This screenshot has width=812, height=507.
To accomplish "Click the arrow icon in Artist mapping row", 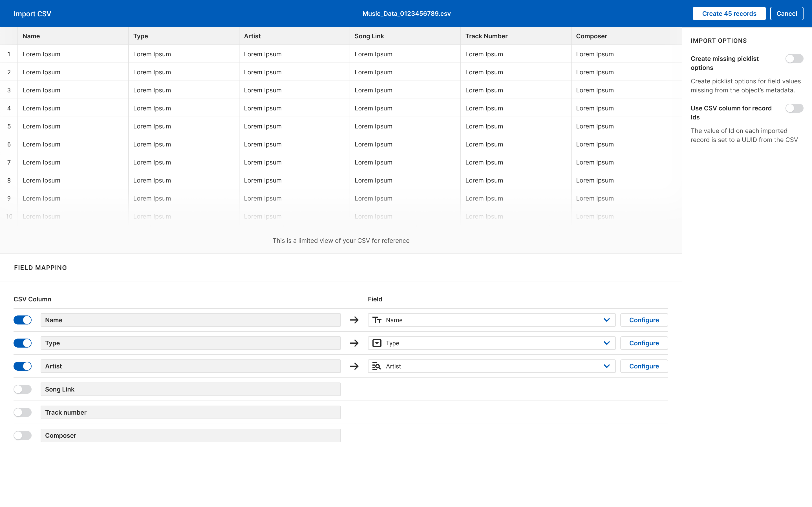I will pos(354,366).
